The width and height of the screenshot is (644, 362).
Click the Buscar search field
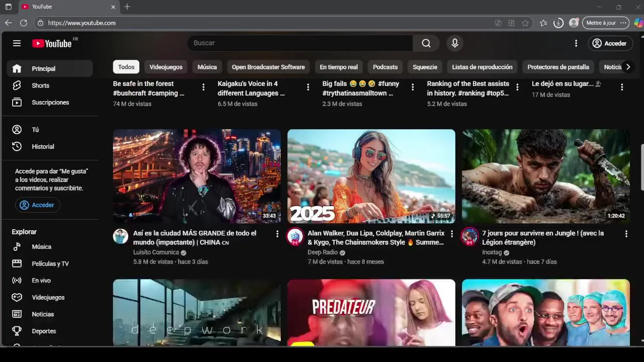300,43
